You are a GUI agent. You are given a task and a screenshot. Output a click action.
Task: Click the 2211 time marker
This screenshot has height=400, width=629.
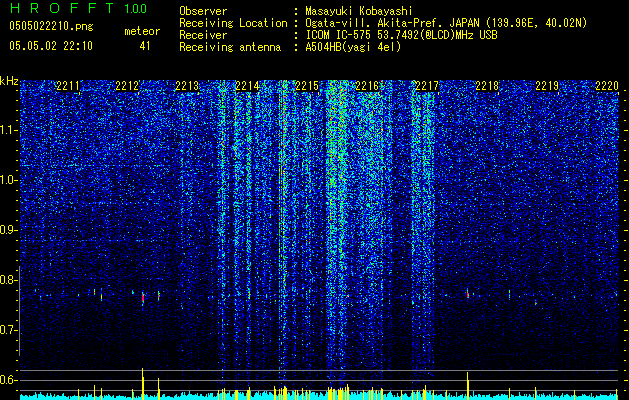(x=68, y=86)
